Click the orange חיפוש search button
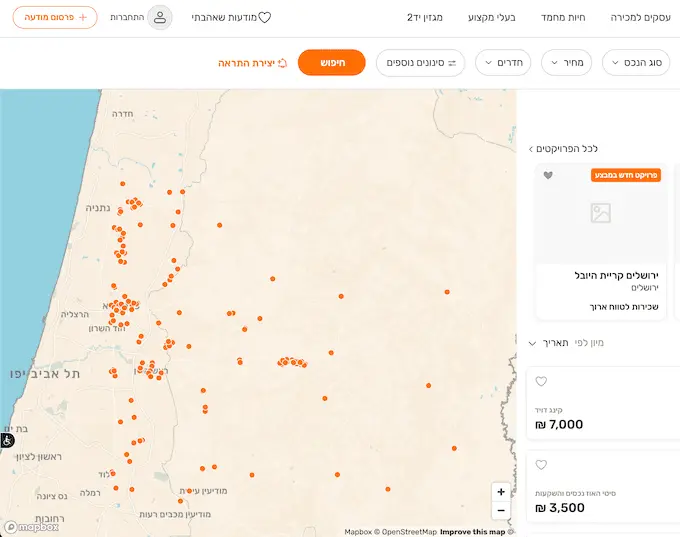 pyautogui.click(x=332, y=63)
